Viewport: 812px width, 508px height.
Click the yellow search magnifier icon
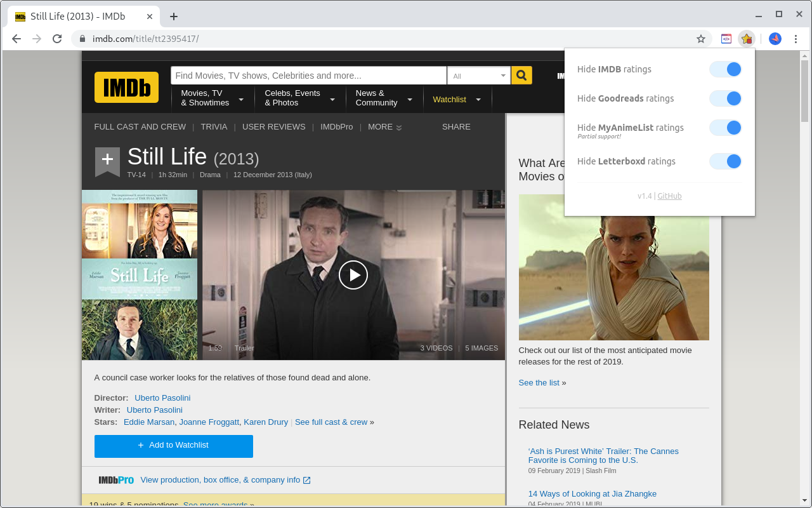(x=521, y=75)
